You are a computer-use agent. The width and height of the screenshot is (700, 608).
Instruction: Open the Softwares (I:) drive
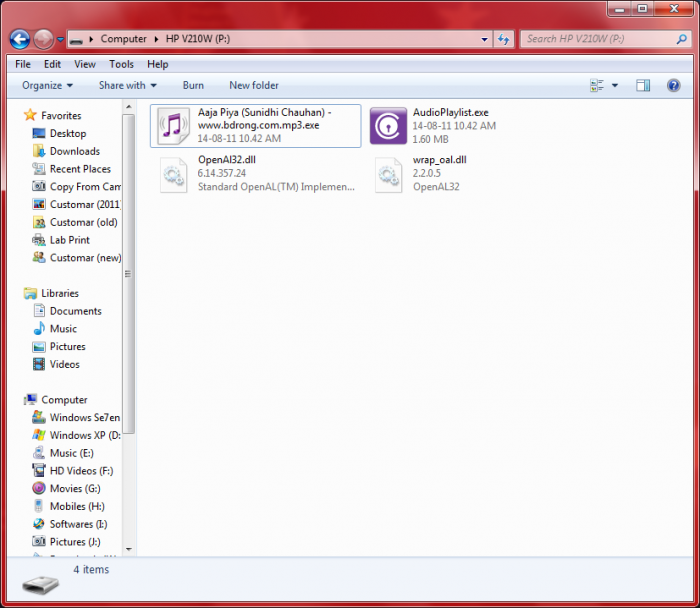(70, 524)
